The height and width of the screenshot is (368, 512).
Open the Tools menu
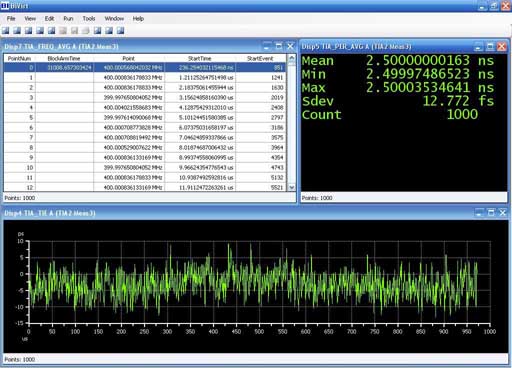coord(89,19)
